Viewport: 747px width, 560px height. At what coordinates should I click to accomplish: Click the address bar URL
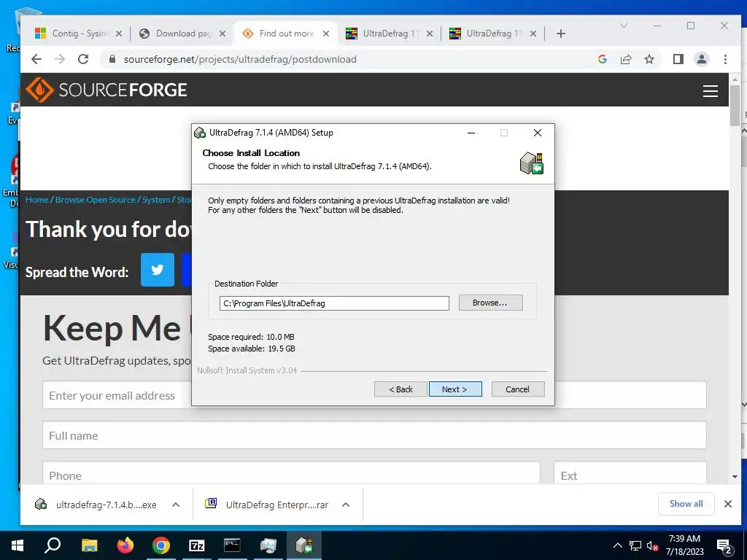(240, 59)
